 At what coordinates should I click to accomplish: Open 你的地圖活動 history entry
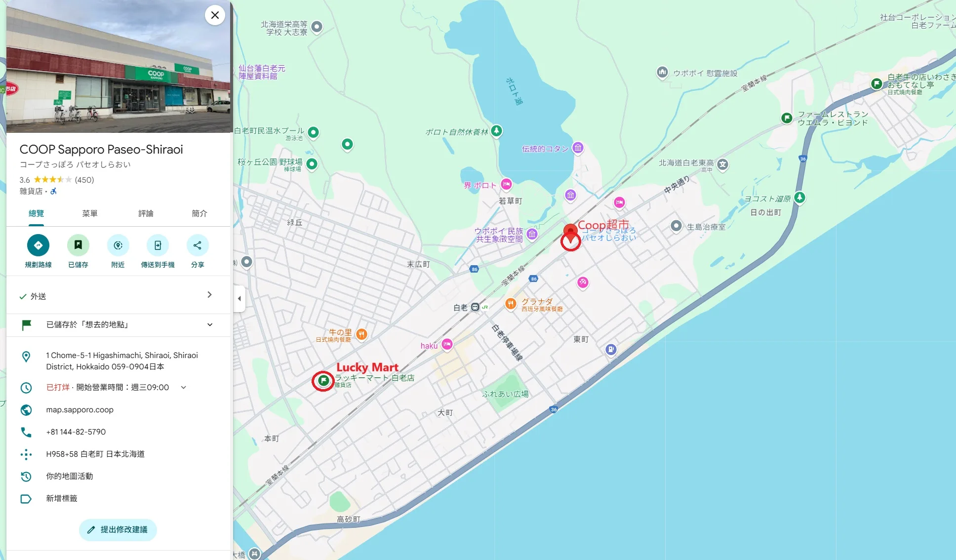click(x=70, y=476)
